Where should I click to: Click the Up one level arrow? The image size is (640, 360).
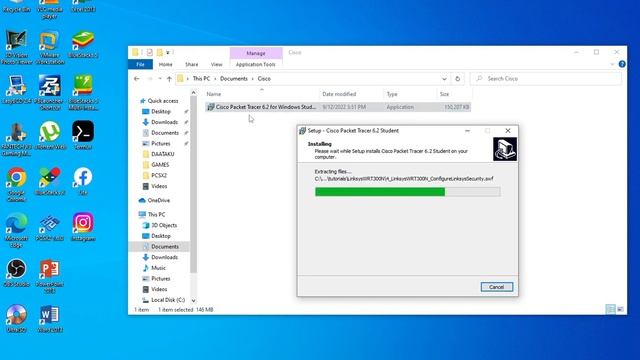click(169, 79)
